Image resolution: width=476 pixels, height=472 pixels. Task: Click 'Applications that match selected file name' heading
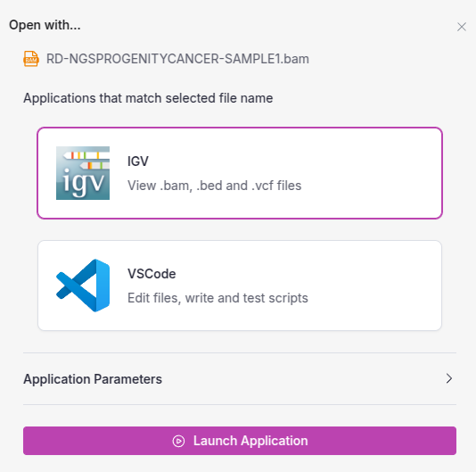pyautogui.click(x=148, y=98)
